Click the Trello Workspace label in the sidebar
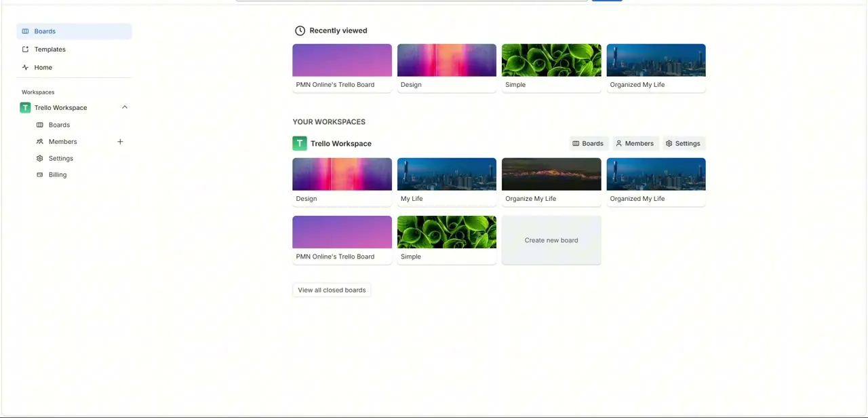 point(61,108)
